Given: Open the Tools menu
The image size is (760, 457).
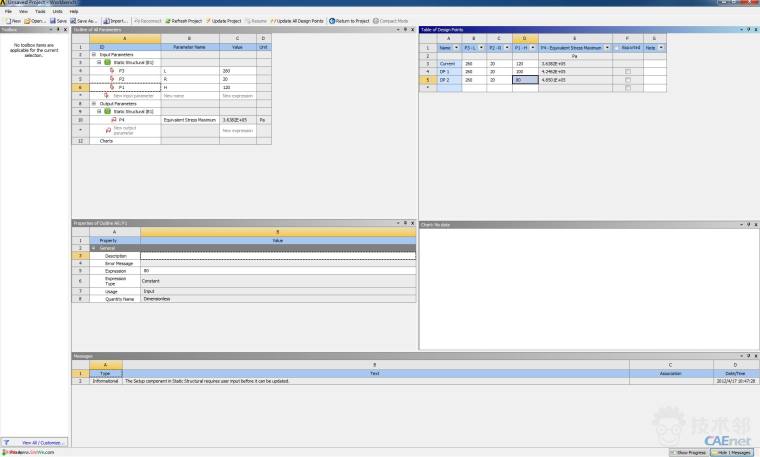Looking at the screenshot, I should click(x=40, y=11).
